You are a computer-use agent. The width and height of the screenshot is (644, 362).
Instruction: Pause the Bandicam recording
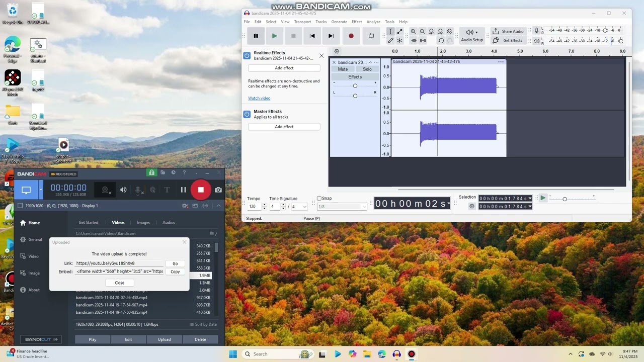click(183, 190)
